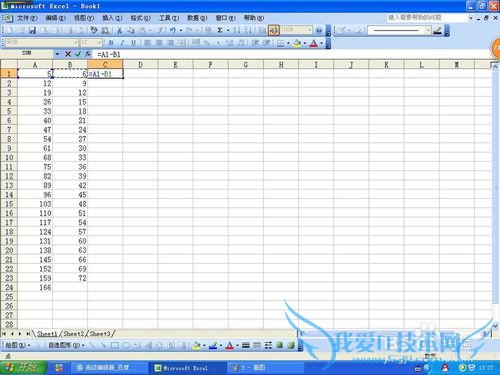This screenshot has width=500, height=375.
Task: Open the zoom percentage dropdown
Action: (x=310, y=30)
